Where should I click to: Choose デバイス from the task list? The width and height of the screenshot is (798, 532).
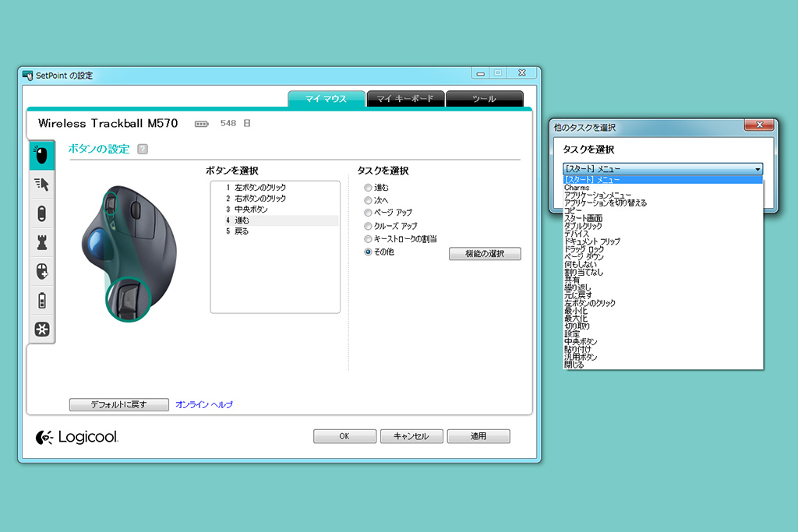(x=663, y=234)
